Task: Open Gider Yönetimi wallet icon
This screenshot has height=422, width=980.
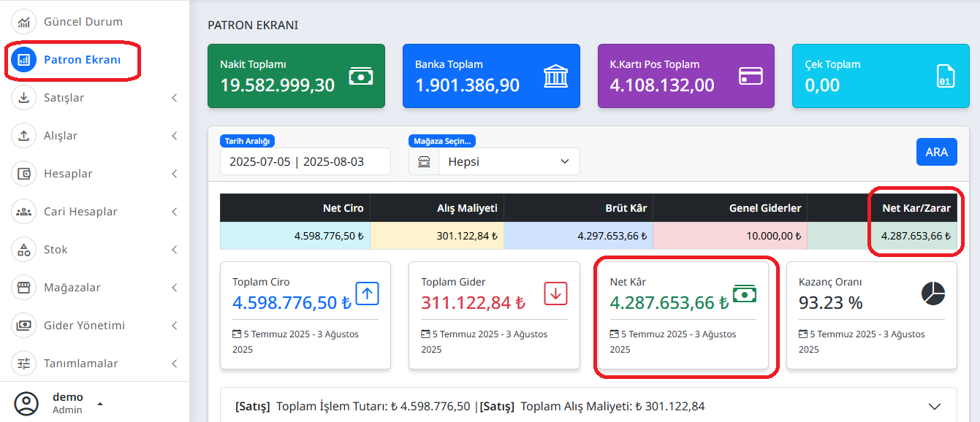Action: coord(23,325)
